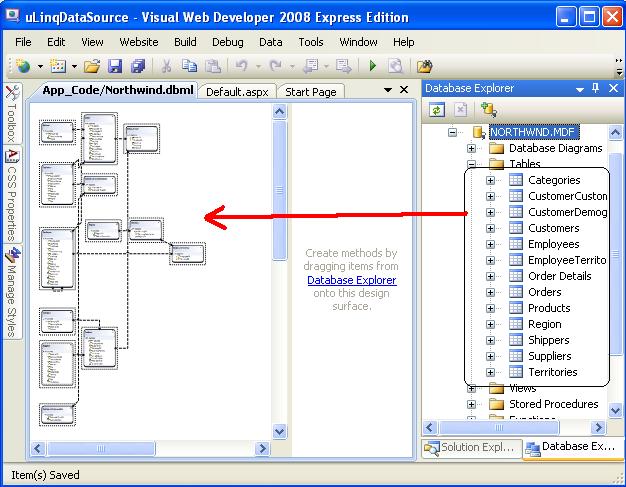Open the Toolbox side panel
This screenshot has height=487, width=626.
(12, 114)
